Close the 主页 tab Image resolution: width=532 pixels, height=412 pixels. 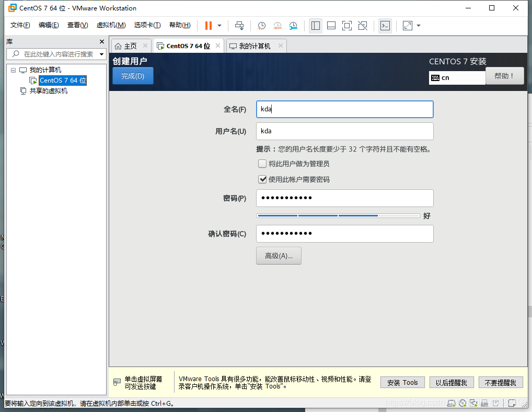coord(145,45)
